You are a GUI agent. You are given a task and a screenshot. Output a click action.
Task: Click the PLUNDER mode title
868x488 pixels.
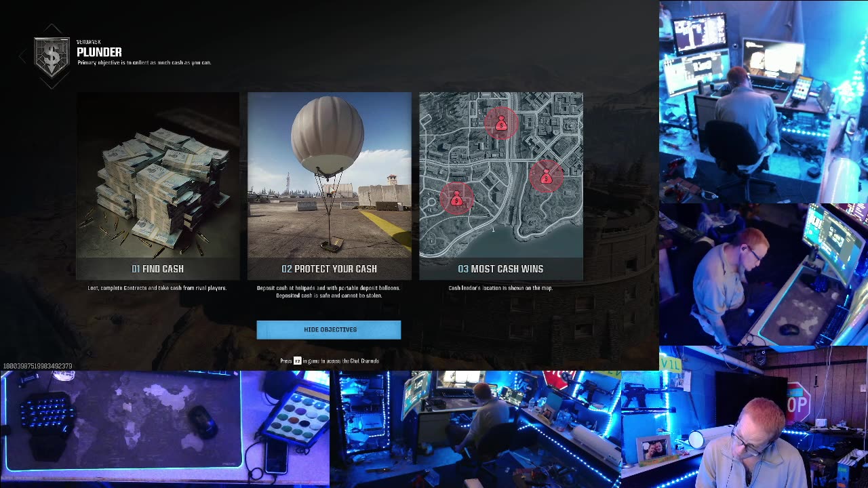pyautogui.click(x=99, y=52)
